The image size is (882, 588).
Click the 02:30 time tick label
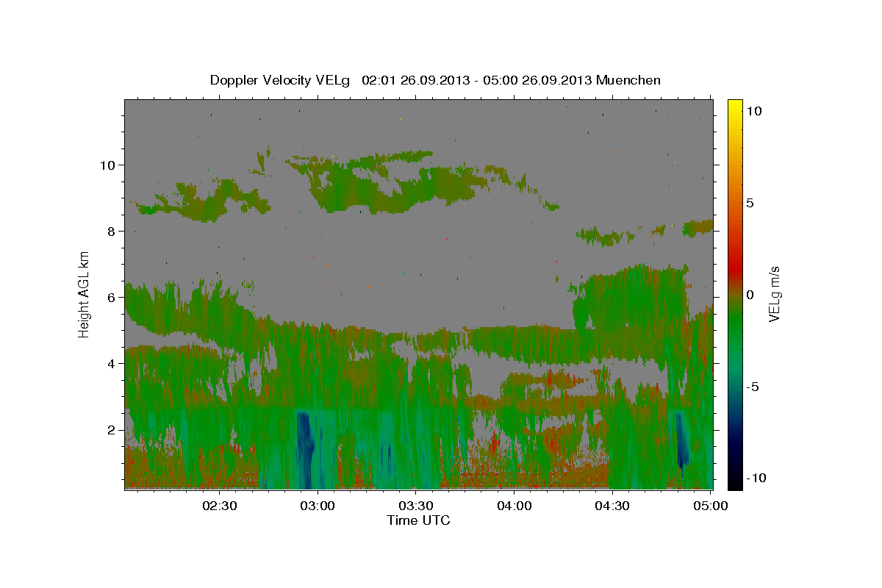[220, 506]
